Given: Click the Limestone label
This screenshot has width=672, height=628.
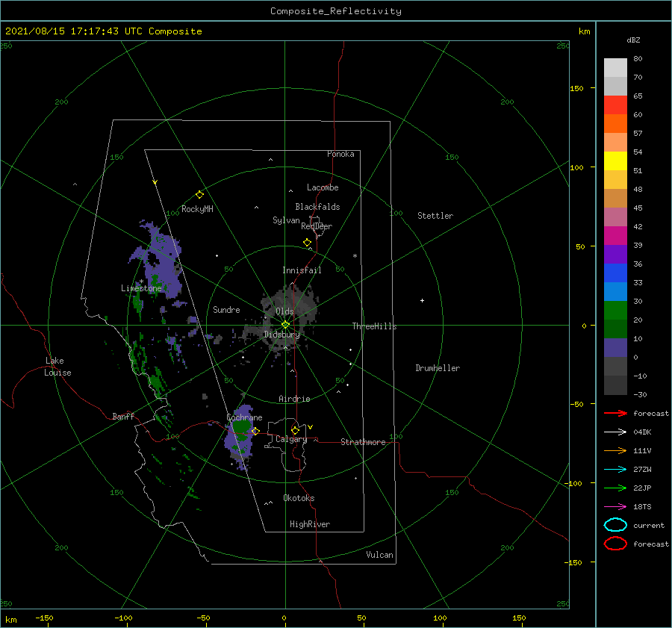Looking at the screenshot, I should click(141, 288).
